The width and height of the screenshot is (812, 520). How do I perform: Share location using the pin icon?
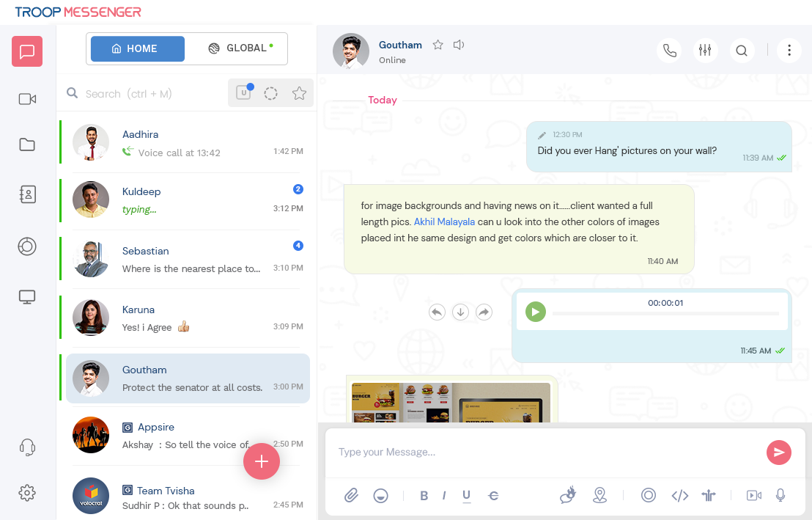[600, 495]
